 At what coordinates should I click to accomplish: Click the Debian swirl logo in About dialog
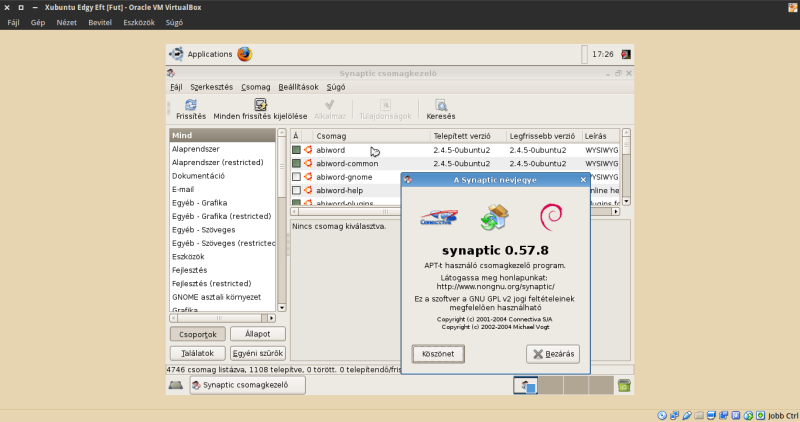point(549,216)
